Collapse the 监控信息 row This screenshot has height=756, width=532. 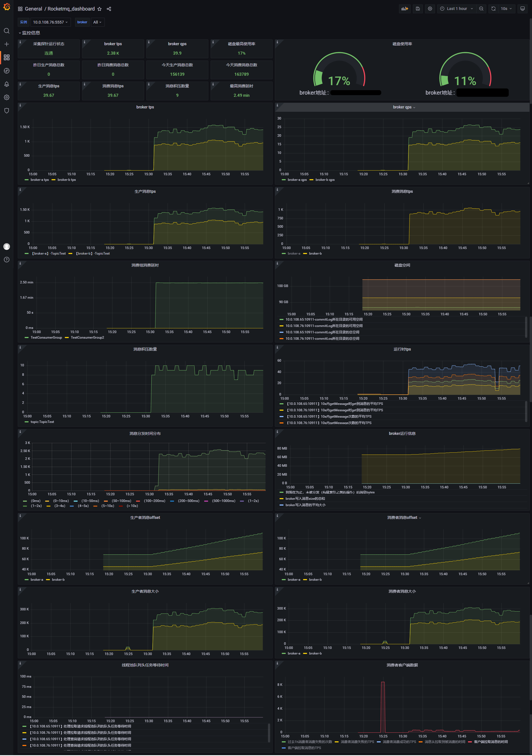29,33
